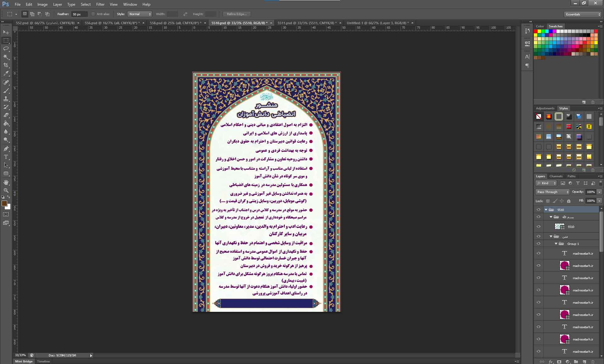This screenshot has height=364, width=604.
Task: Open the layer Kind filter dropdown
Action: pyautogui.click(x=546, y=183)
